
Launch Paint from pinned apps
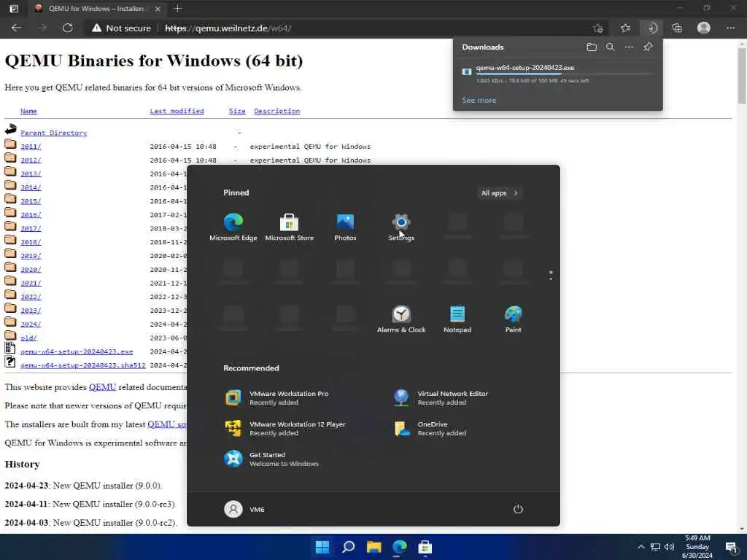513,319
